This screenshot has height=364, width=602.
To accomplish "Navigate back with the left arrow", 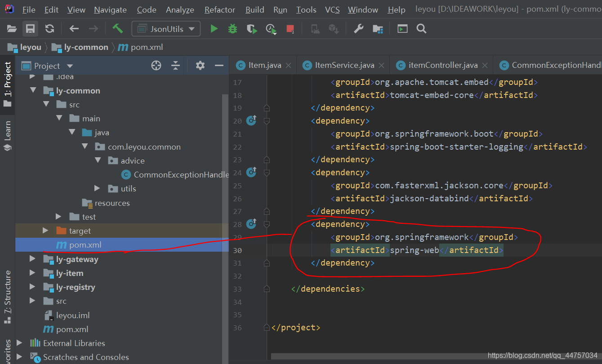I will [x=74, y=29].
